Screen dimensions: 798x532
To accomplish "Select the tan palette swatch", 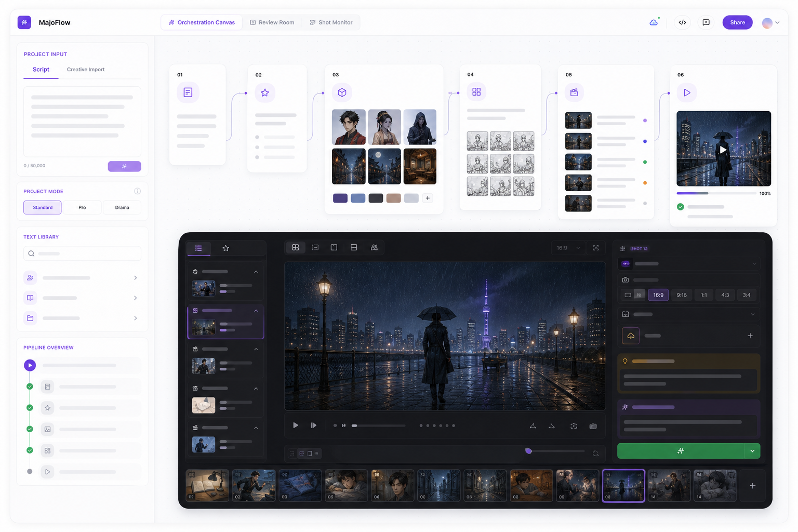I will [393, 198].
